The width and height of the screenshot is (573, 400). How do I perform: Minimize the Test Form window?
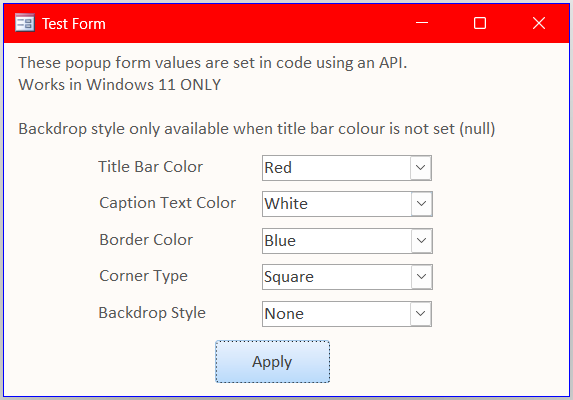click(x=422, y=23)
